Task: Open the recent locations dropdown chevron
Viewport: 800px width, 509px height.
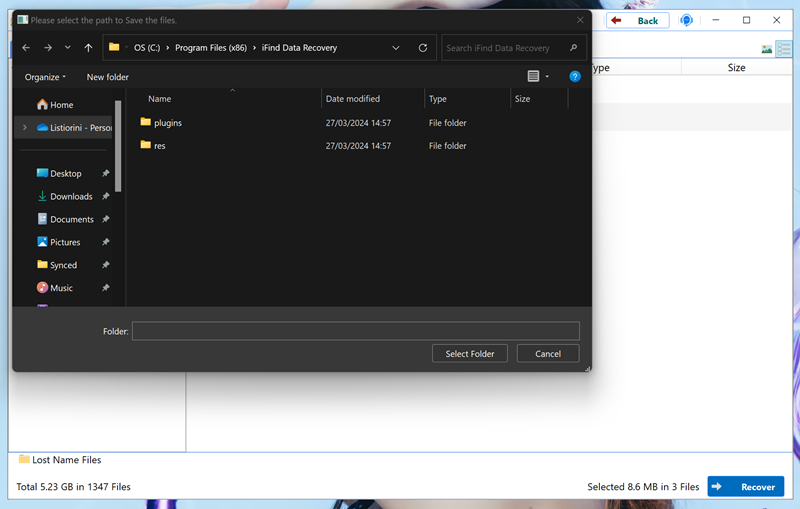Action: 68,48
